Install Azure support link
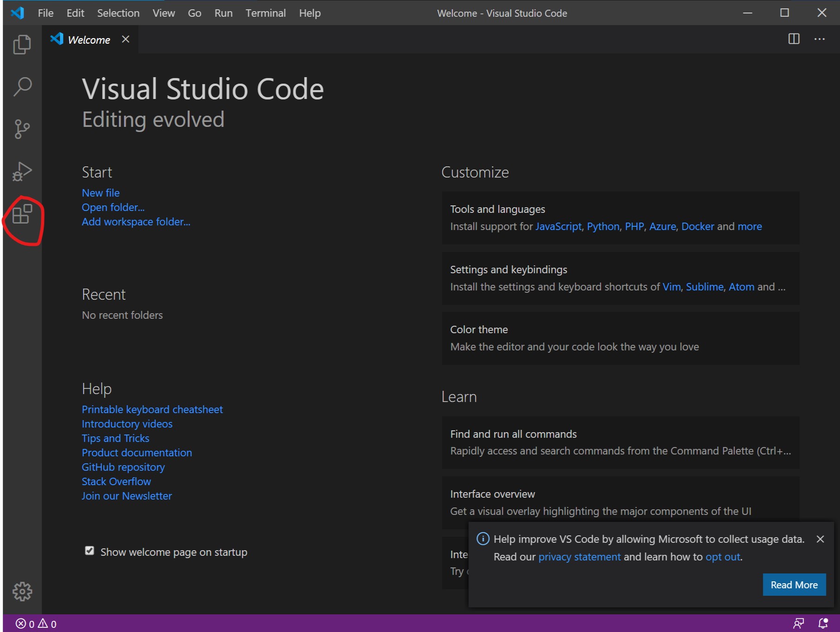Image resolution: width=840 pixels, height=632 pixels. [x=663, y=226]
